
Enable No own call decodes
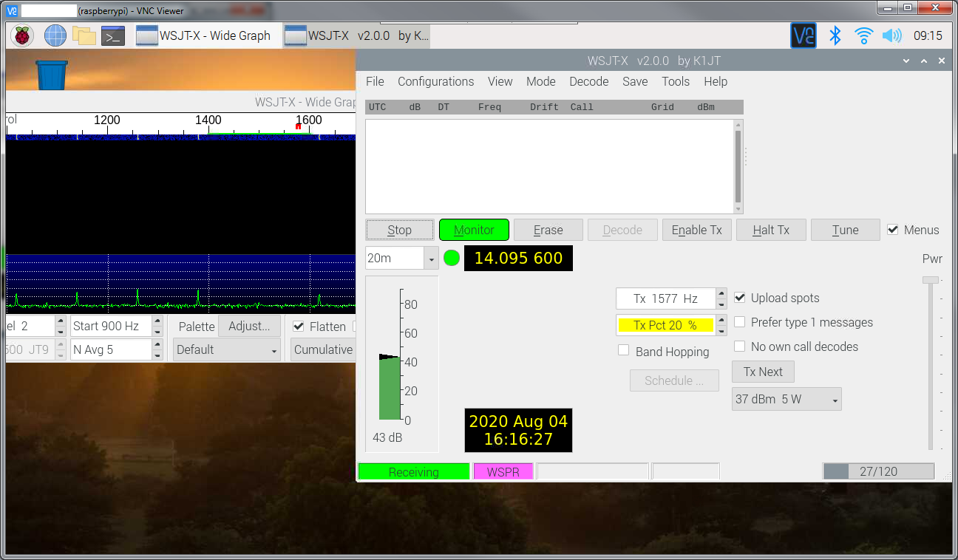tap(740, 346)
